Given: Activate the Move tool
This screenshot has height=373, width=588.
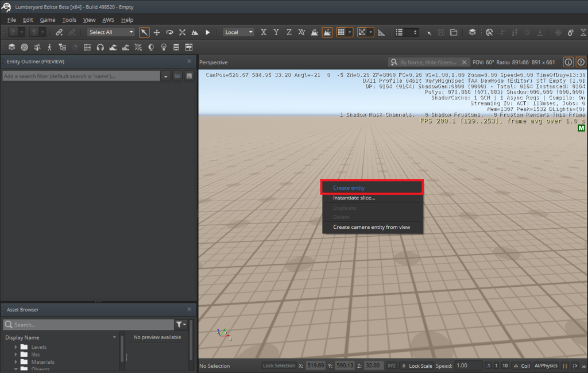Looking at the screenshot, I should click(157, 32).
